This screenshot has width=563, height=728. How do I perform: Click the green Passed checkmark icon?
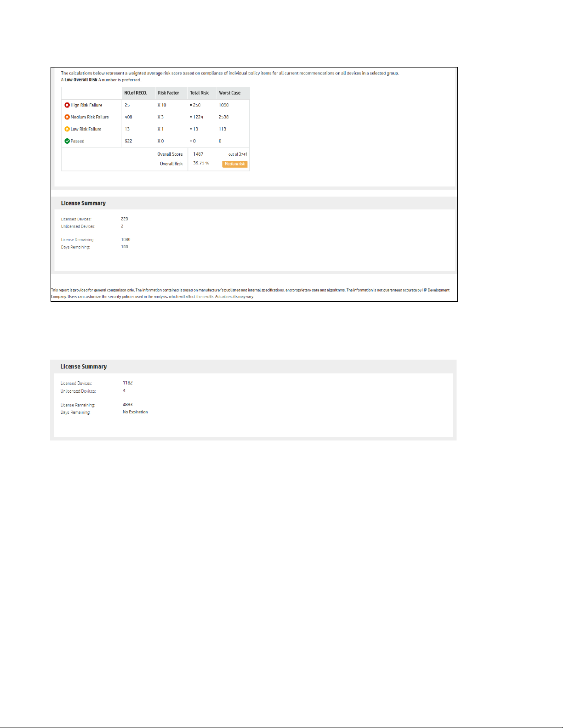click(x=67, y=141)
